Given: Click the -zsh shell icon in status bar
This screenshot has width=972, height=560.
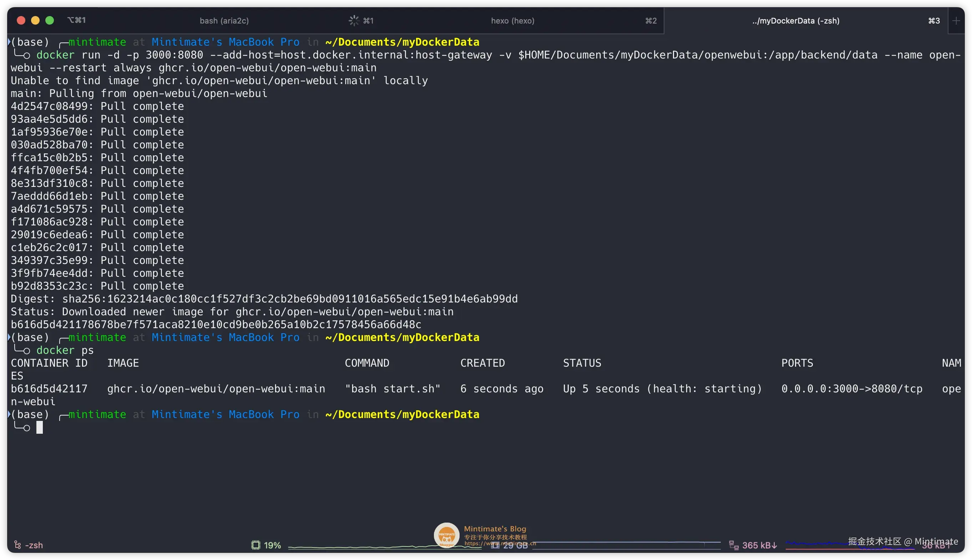Looking at the screenshot, I should tap(17, 545).
